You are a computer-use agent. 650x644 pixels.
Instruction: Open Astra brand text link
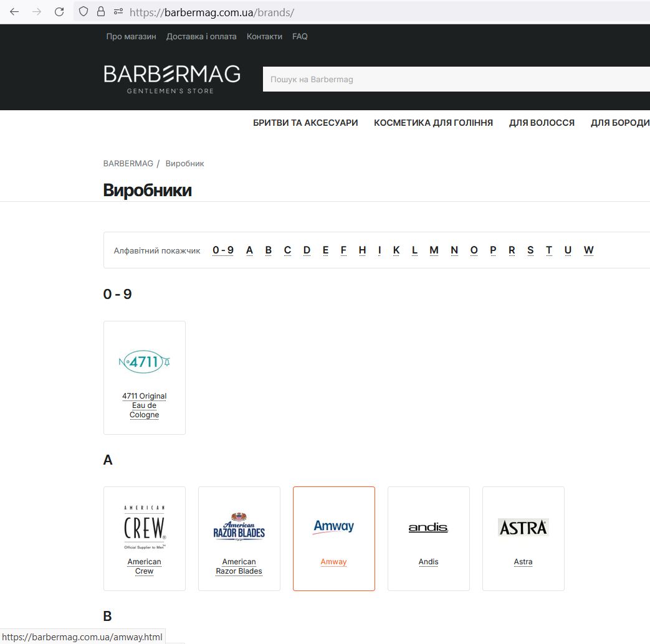(523, 562)
